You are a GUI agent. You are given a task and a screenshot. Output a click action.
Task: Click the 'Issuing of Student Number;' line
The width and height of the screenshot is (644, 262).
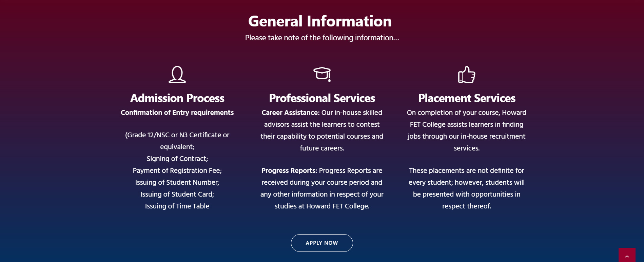point(177,182)
